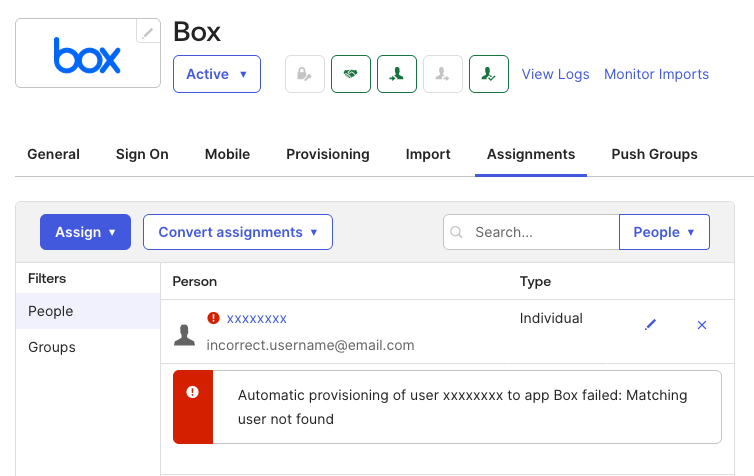Open the Assign dropdown
This screenshot has height=476, width=754.
[x=85, y=232]
